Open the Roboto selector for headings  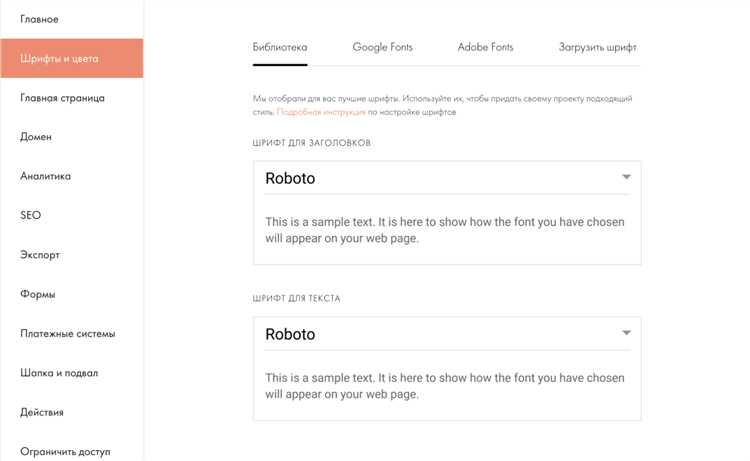click(447, 178)
